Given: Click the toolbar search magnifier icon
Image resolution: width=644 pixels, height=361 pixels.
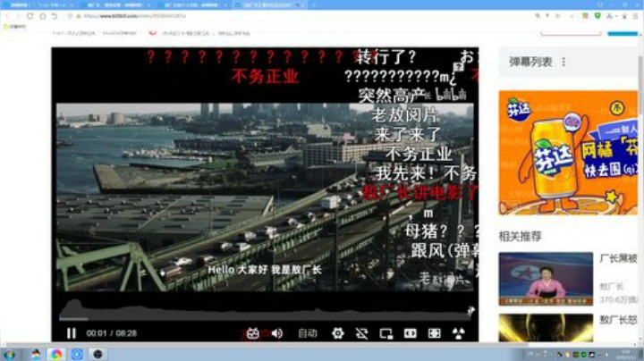Looking at the screenshot, I should pyautogui.click(x=538, y=15).
